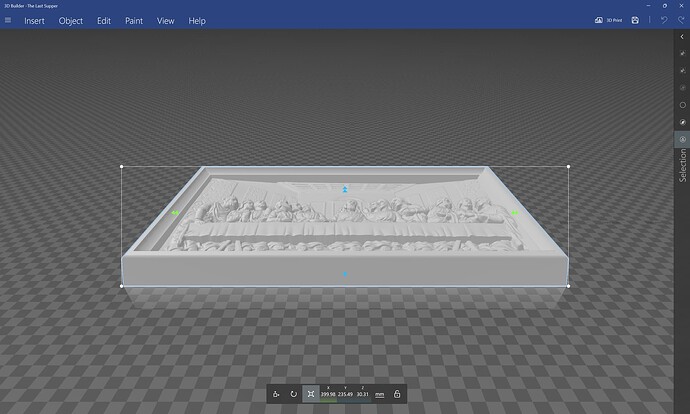
Task: Click the 3D Print button
Action: click(609, 20)
